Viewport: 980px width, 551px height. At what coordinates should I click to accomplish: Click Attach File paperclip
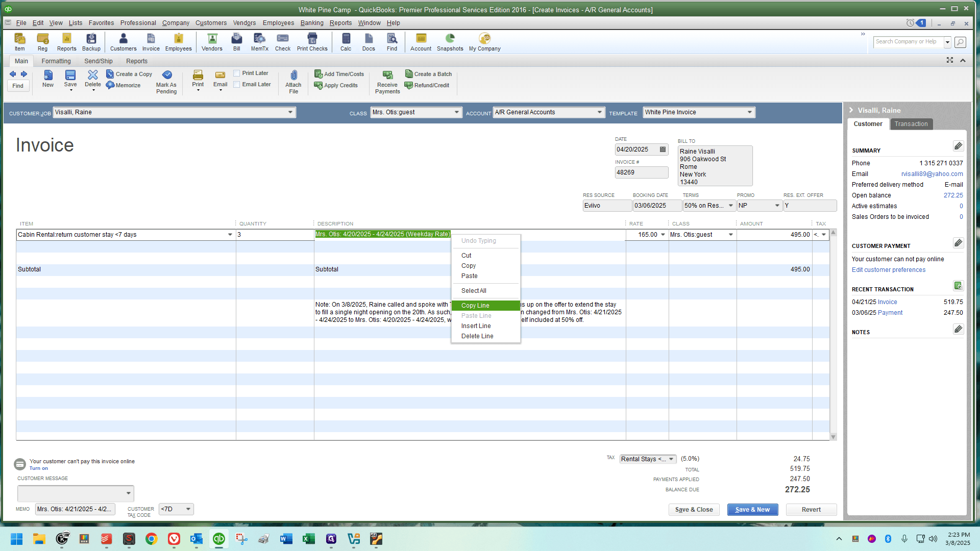(293, 82)
